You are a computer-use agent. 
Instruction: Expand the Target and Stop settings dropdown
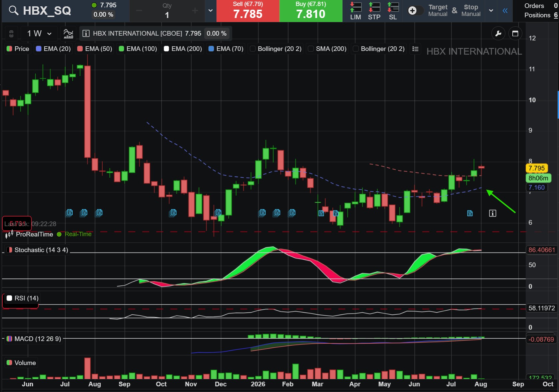(491, 11)
